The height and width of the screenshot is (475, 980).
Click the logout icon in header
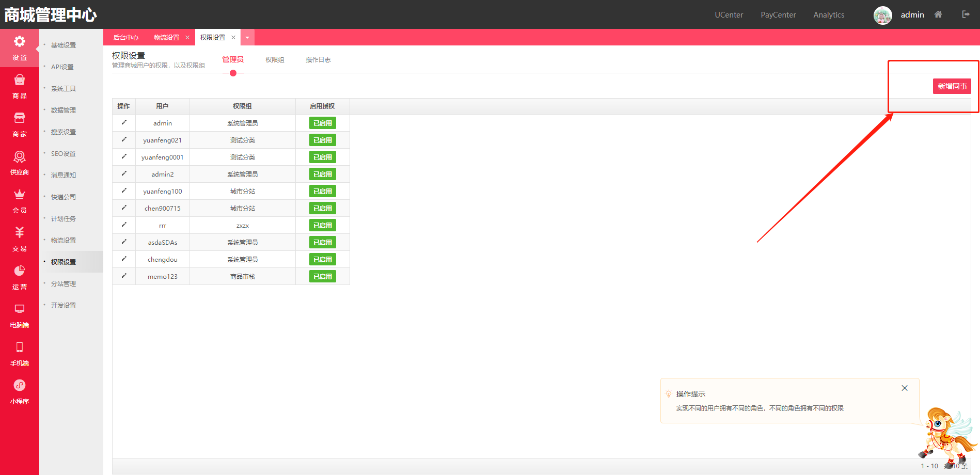click(966, 14)
